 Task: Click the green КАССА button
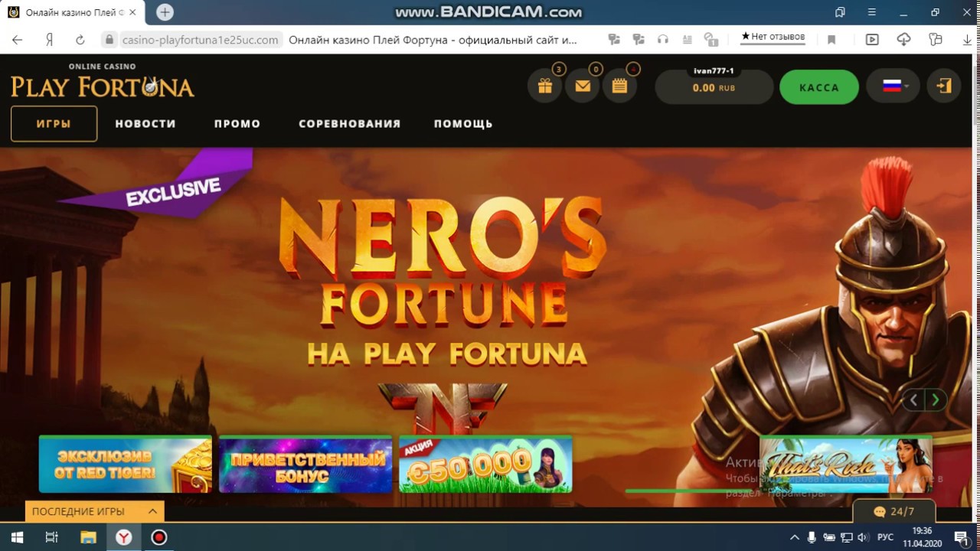819,87
